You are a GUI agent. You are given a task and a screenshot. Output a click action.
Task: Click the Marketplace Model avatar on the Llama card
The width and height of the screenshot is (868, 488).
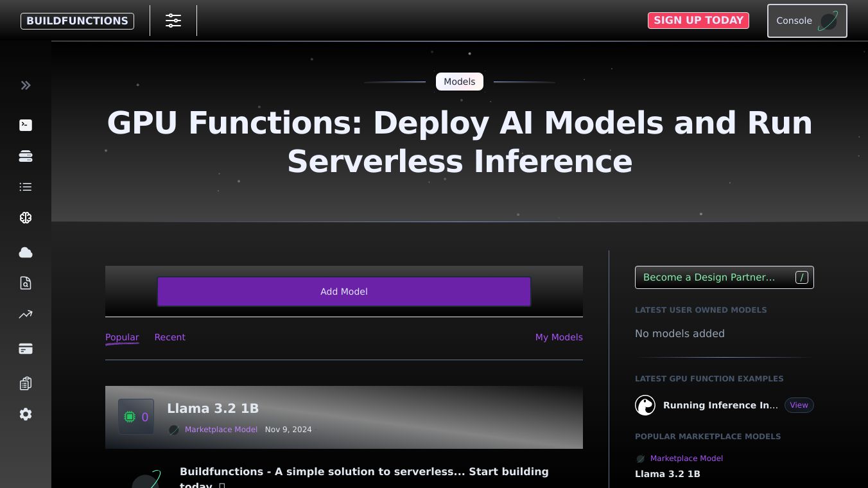pos(173,430)
